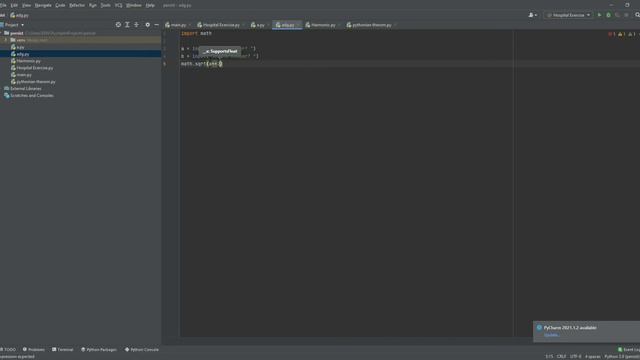
Task: Open Project panel settings gear
Action: [148, 25]
